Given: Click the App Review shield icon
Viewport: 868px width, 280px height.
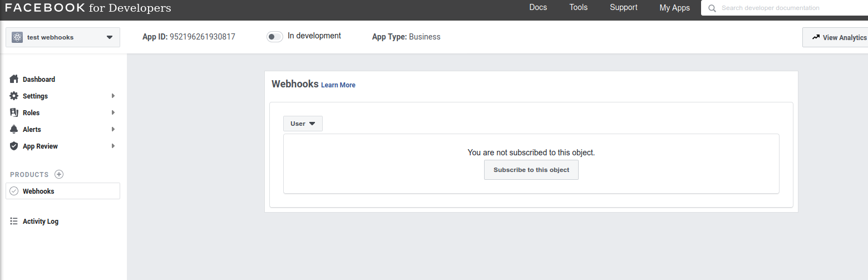Looking at the screenshot, I should click(x=14, y=146).
